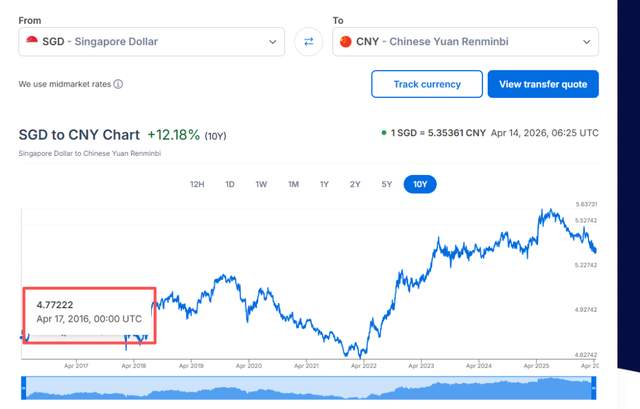Screen dimensions: 640x409
Task: Choose the 5Y chart range
Action: click(386, 184)
